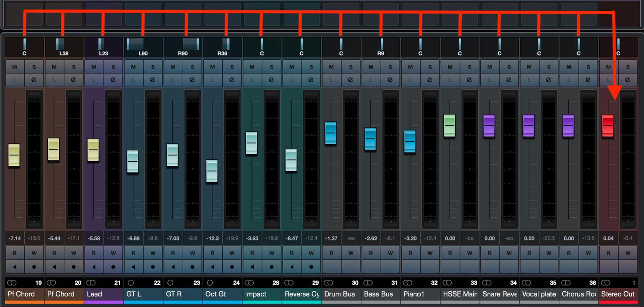Record-enable the Impact channel
Screen dimensions: 644x307
(x=272, y=267)
